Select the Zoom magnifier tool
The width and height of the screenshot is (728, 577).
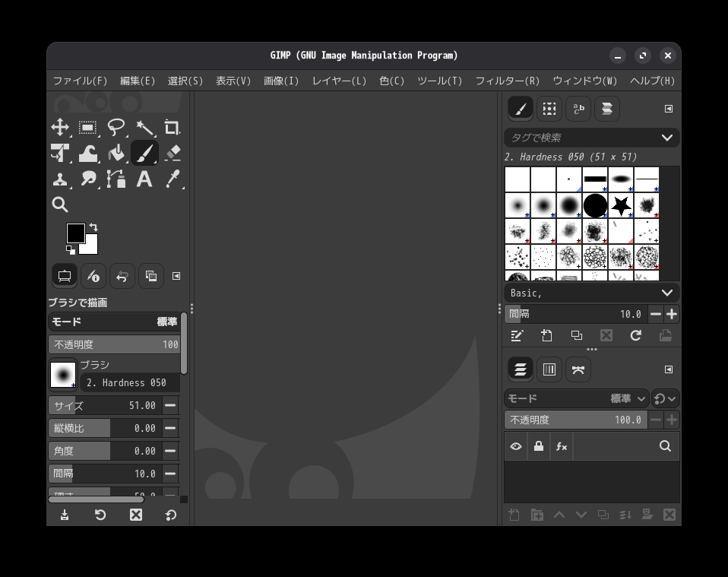pos(60,204)
